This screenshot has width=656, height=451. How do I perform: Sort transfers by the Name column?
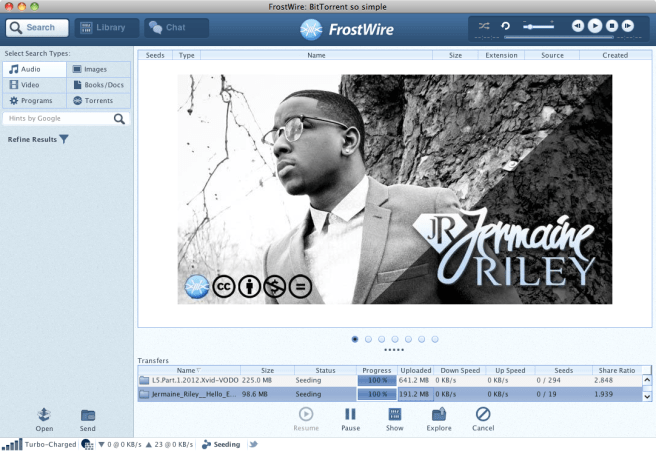pyautogui.click(x=186, y=370)
